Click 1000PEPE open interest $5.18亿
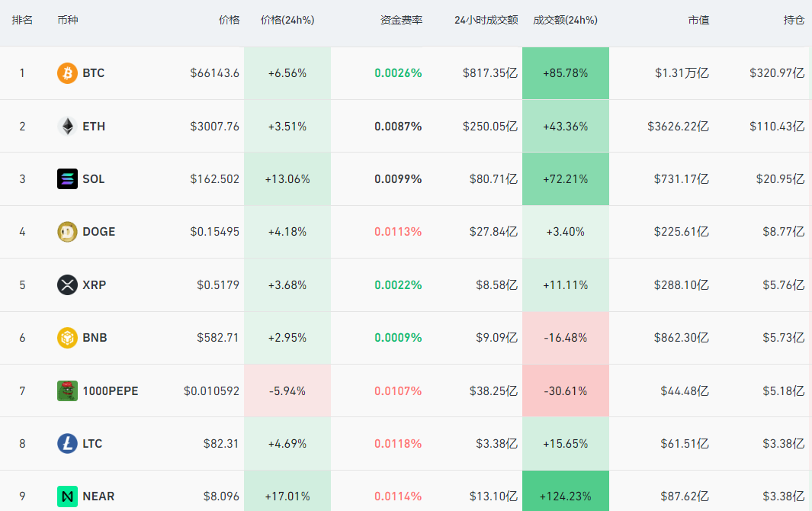Screen dimensions: 812x511 point(784,391)
